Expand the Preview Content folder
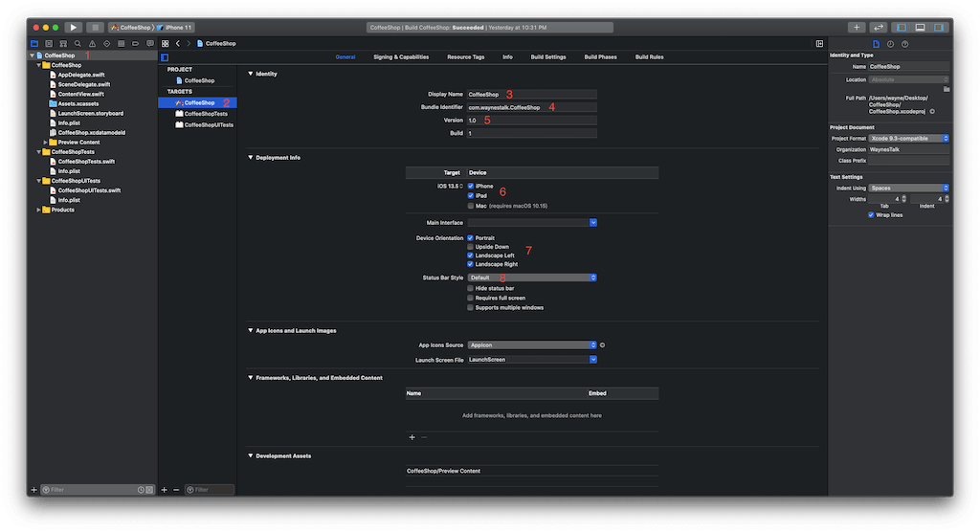 pyautogui.click(x=46, y=143)
